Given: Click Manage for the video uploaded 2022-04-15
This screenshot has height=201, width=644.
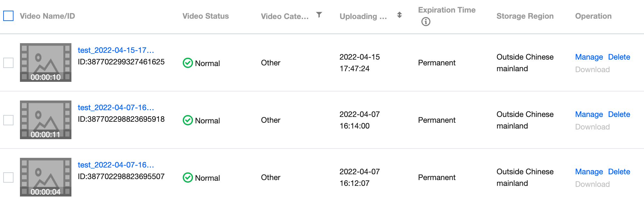Looking at the screenshot, I should tap(589, 57).
